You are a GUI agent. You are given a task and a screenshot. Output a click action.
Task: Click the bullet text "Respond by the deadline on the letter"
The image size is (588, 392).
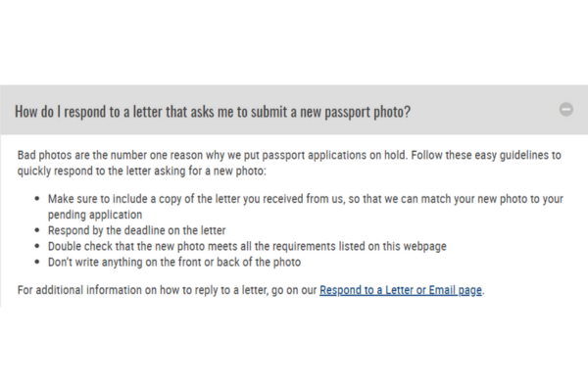[x=136, y=230]
